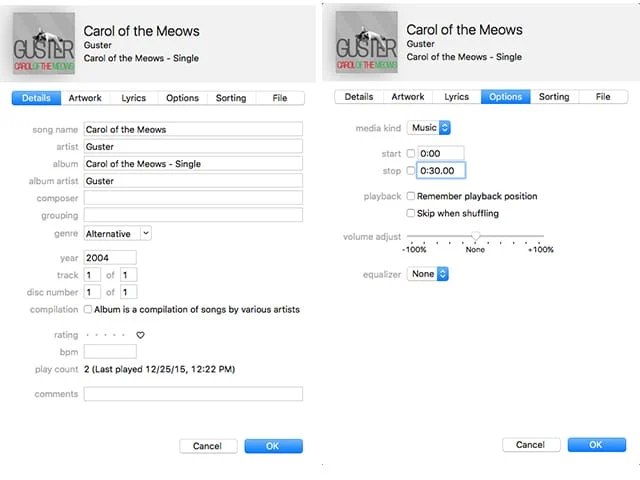Toggle the compilation album checkbox
The width and height of the screenshot is (640, 480).
(88, 309)
